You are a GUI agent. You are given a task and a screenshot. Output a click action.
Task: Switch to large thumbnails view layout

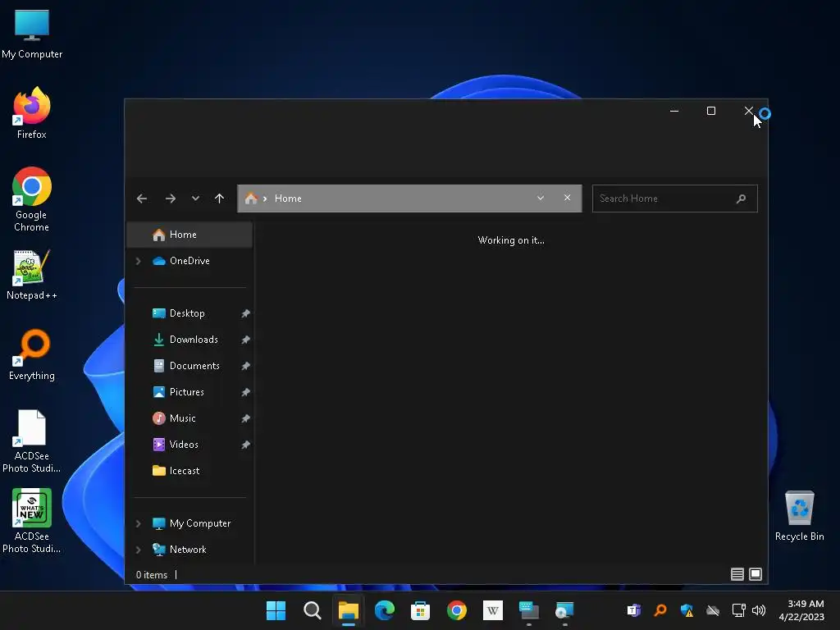(x=756, y=574)
